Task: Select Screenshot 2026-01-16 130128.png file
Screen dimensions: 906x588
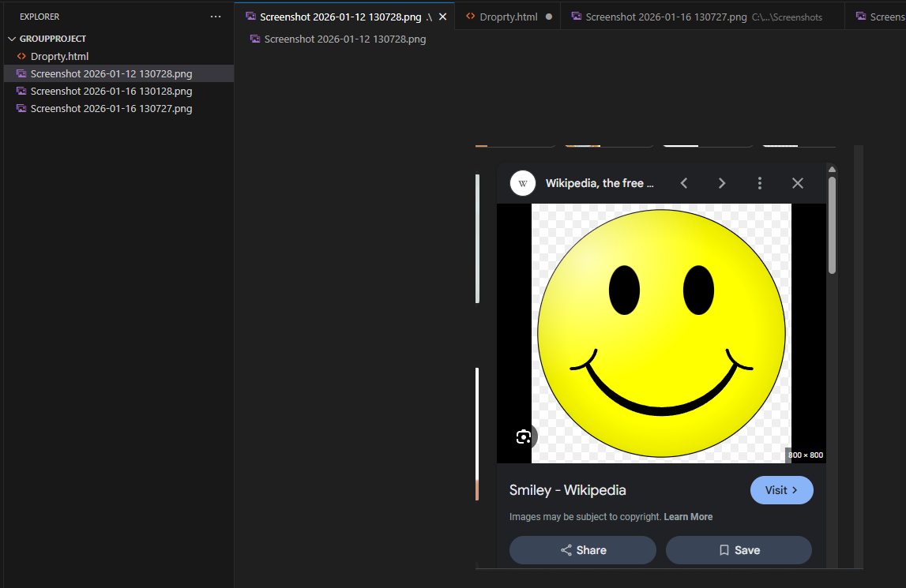Action: pyautogui.click(x=111, y=92)
